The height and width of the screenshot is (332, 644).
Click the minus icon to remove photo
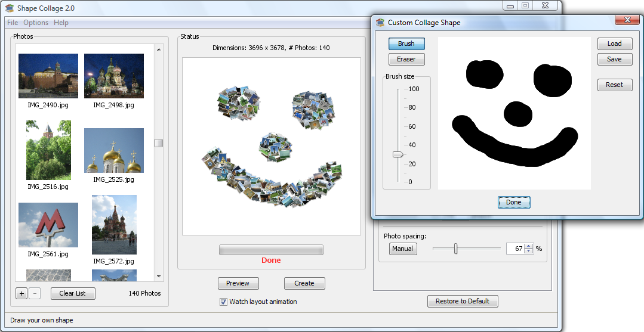[35, 293]
